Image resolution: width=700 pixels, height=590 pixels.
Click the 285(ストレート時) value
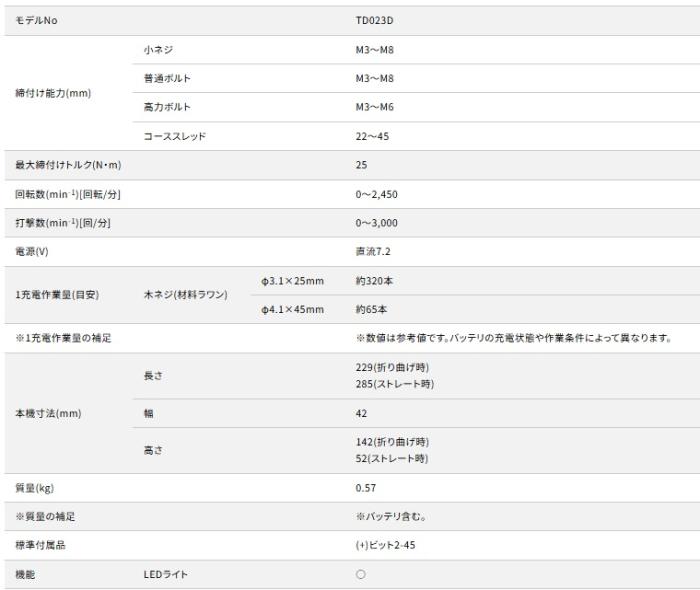point(395,384)
